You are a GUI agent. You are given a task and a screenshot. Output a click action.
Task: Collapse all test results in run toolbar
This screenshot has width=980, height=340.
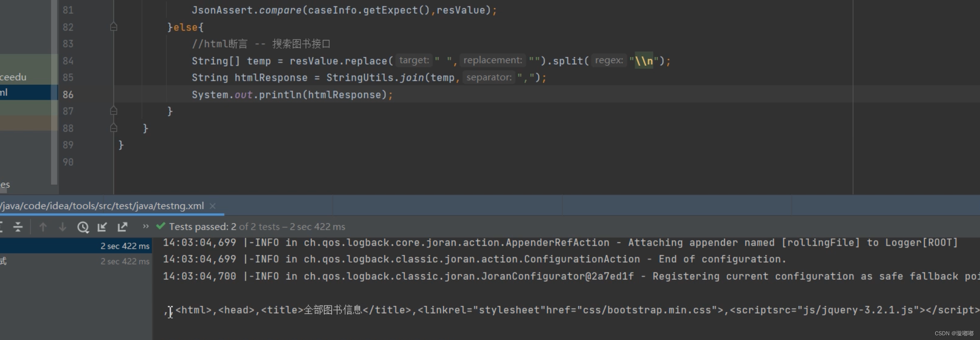click(18, 227)
